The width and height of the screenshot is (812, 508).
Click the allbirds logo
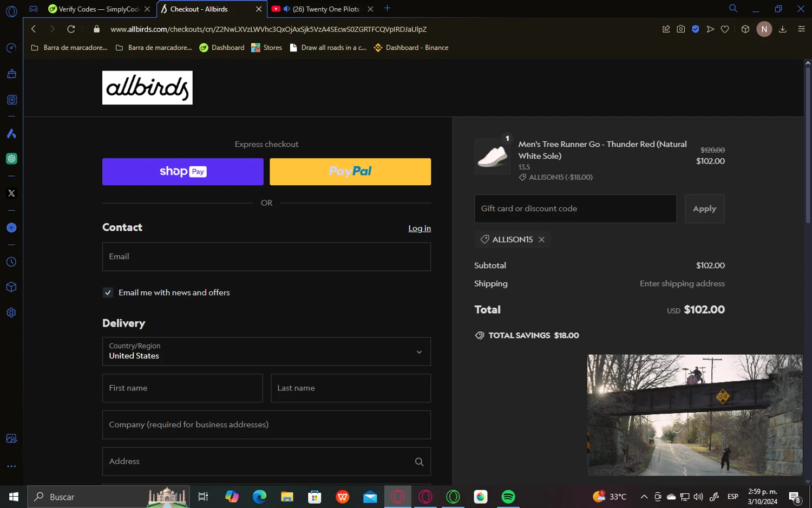147,88
